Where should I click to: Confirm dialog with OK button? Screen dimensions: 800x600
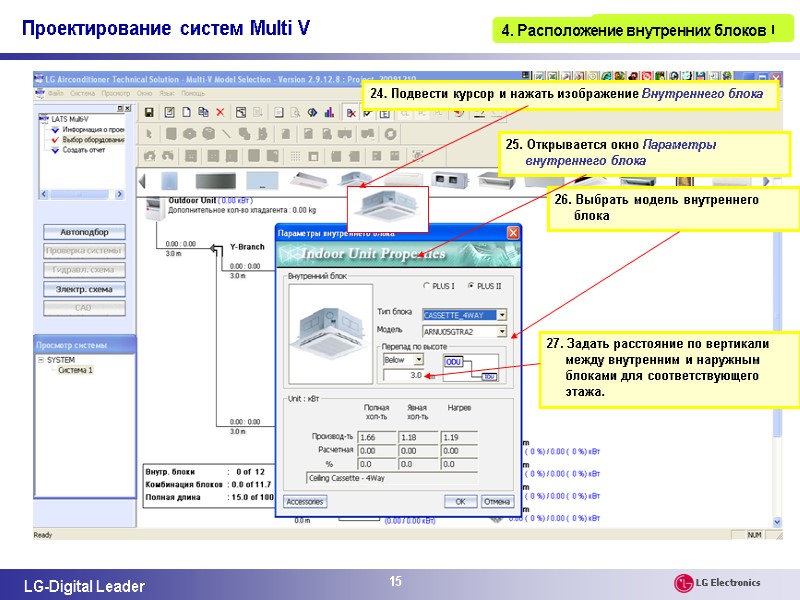[460, 502]
